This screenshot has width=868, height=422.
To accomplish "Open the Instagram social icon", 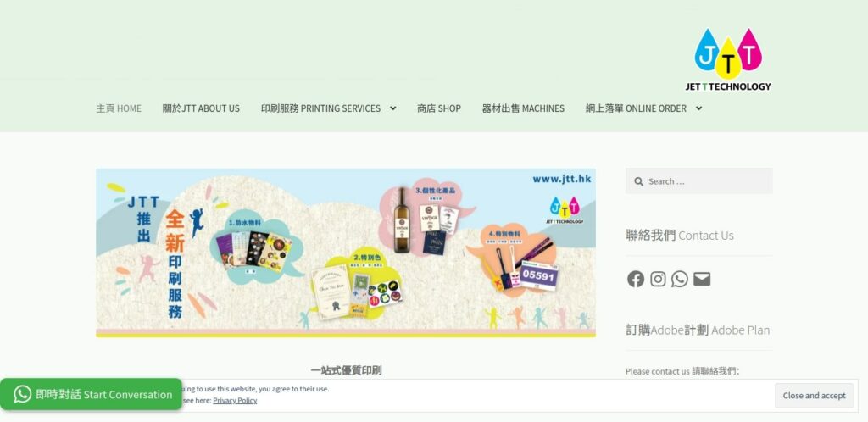I will click(x=658, y=279).
